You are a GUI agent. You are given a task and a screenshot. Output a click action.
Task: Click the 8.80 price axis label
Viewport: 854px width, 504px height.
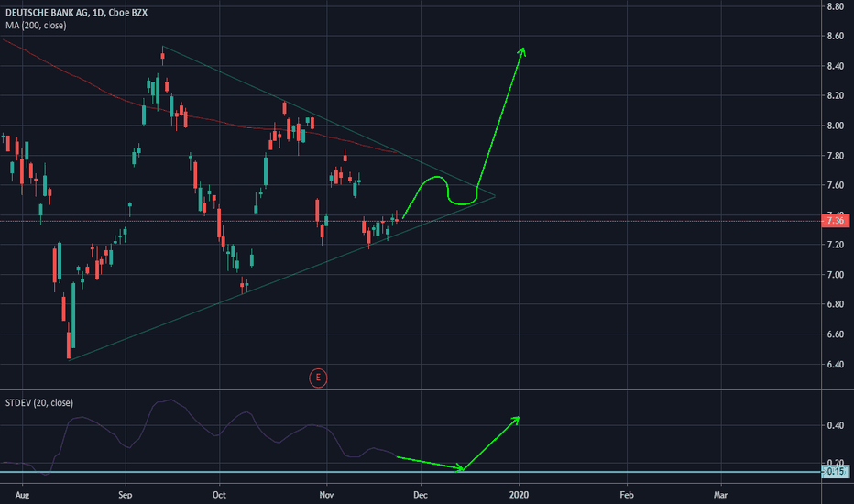point(835,6)
